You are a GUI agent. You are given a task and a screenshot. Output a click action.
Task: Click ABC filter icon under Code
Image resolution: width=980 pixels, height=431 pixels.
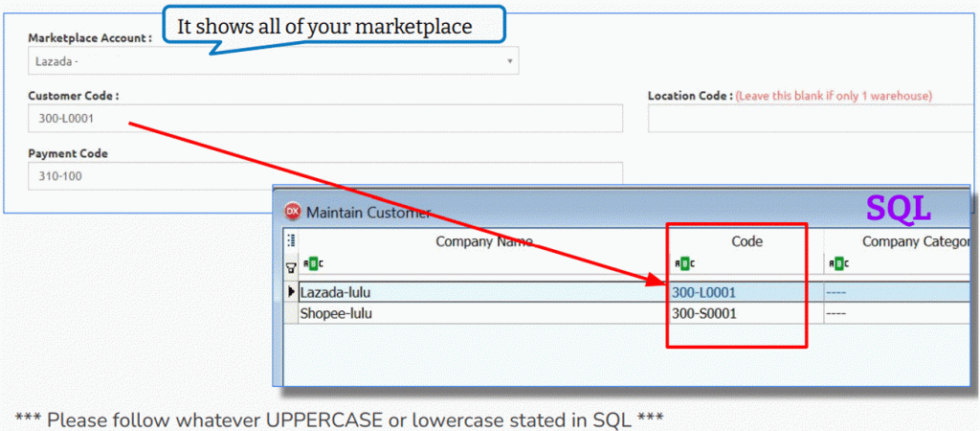coord(684,264)
